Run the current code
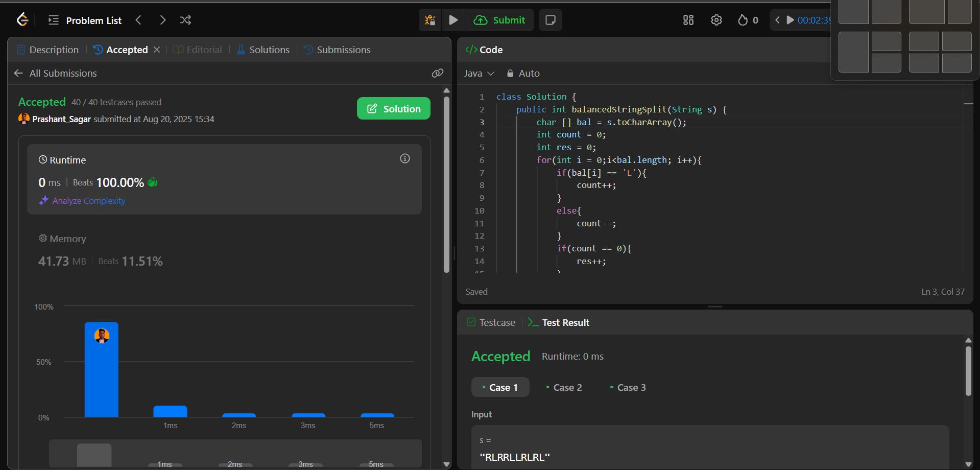The width and height of the screenshot is (980, 470). (453, 20)
